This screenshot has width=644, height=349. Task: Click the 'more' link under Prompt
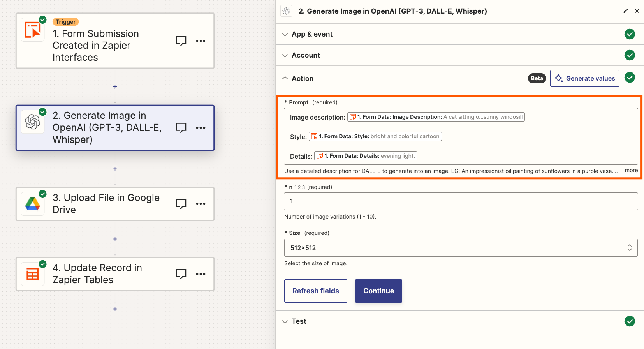pos(631,171)
